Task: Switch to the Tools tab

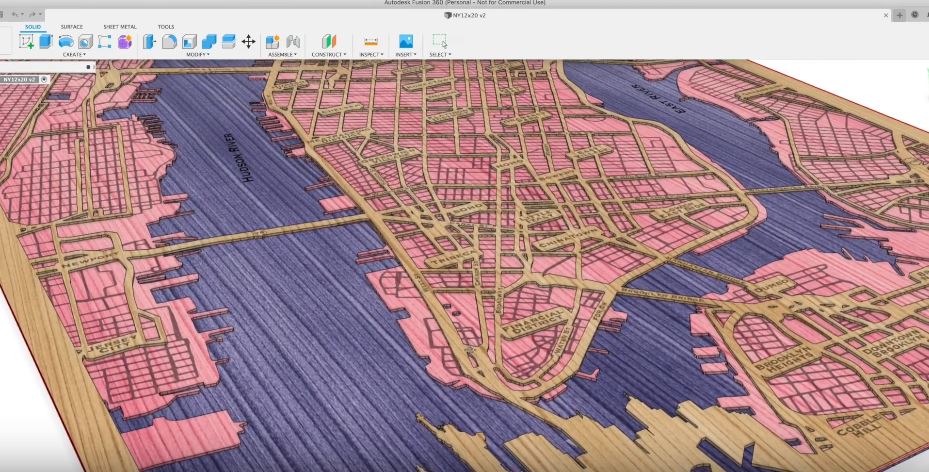Action: pyautogui.click(x=166, y=27)
